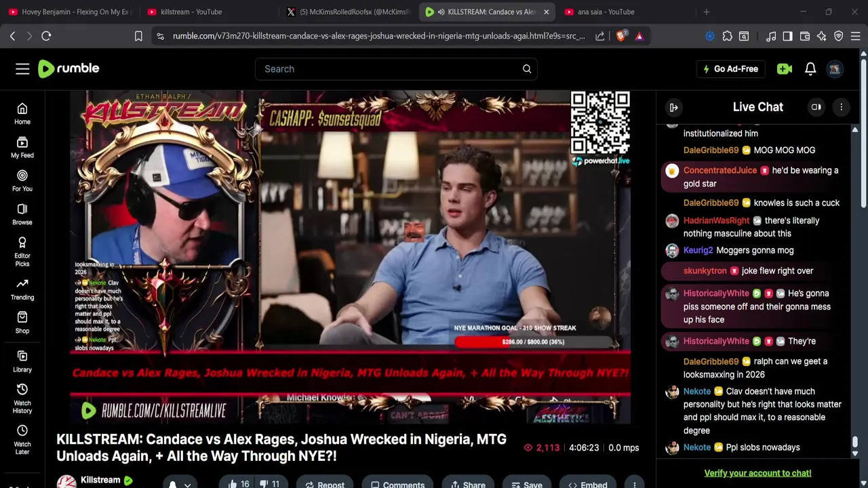Dislike the video with thumbs down

(271, 483)
